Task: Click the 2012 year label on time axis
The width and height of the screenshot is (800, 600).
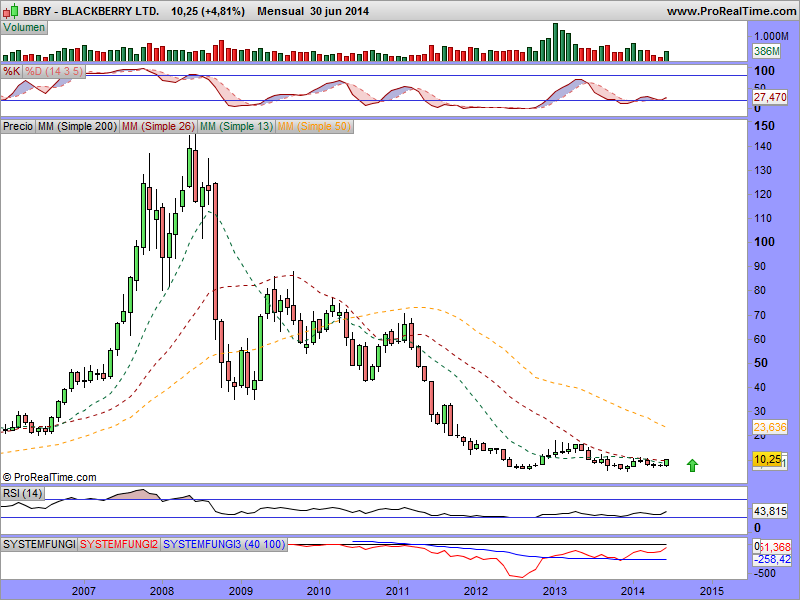Action: [476, 591]
